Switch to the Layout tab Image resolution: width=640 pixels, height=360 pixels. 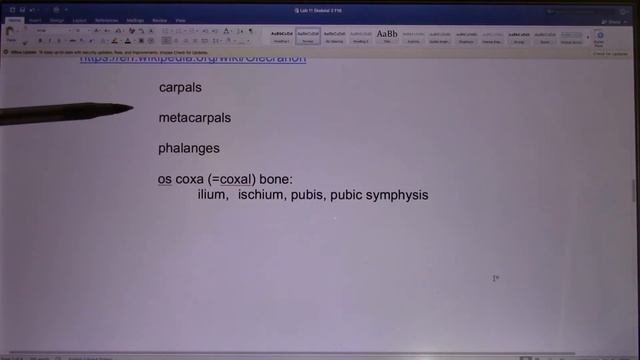(79, 20)
